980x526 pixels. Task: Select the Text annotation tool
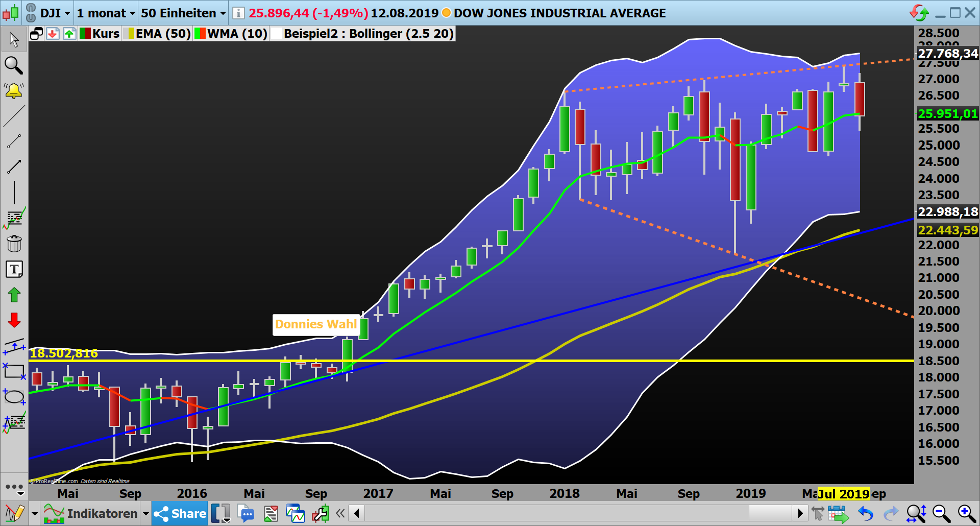click(x=14, y=269)
